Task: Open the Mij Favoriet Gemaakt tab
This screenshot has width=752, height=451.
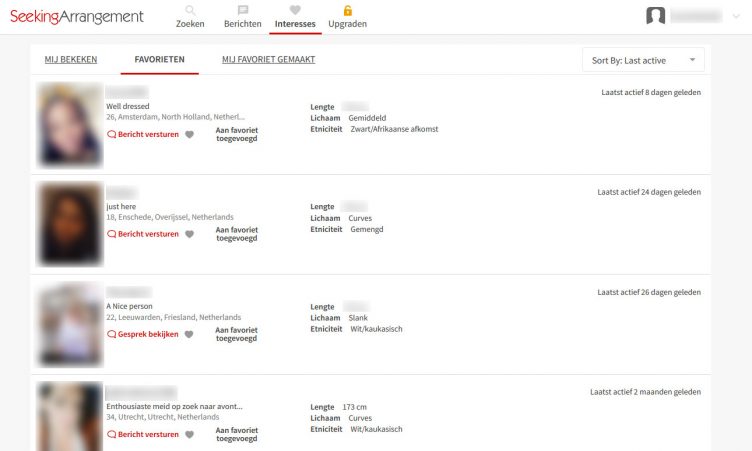Action: (268, 60)
